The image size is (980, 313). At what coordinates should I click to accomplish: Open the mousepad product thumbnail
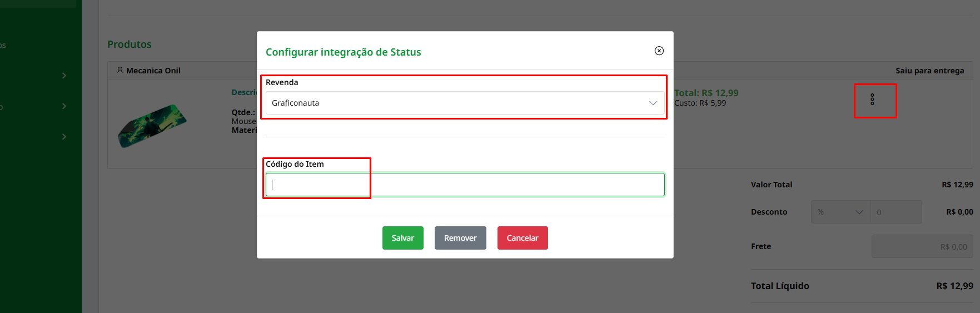152,126
